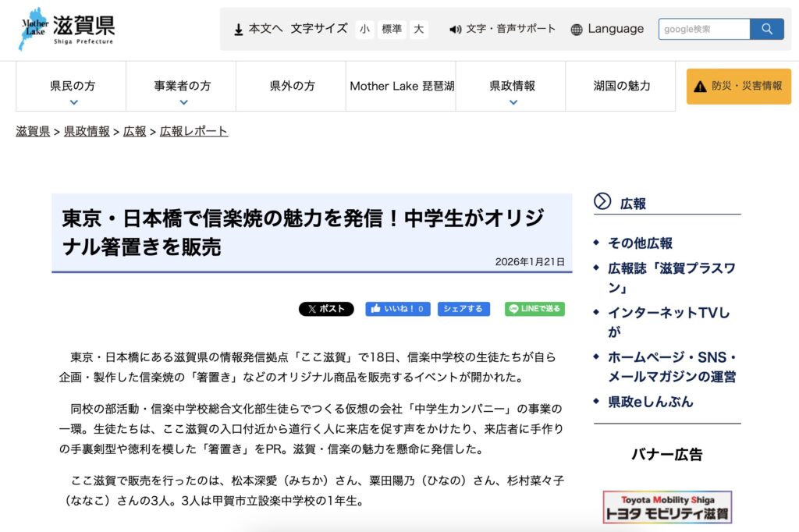The width and height of the screenshot is (799, 532).
Task: Open the 防災・災害情報 orange button
Action: pyautogui.click(x=738, y=86)
